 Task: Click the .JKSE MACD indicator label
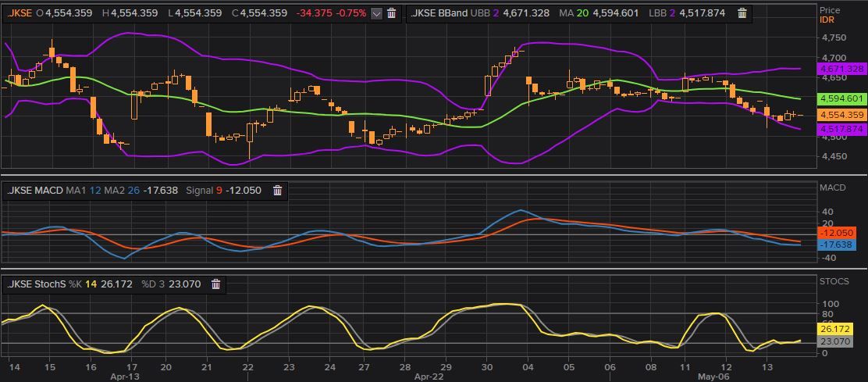click(34, 190)
